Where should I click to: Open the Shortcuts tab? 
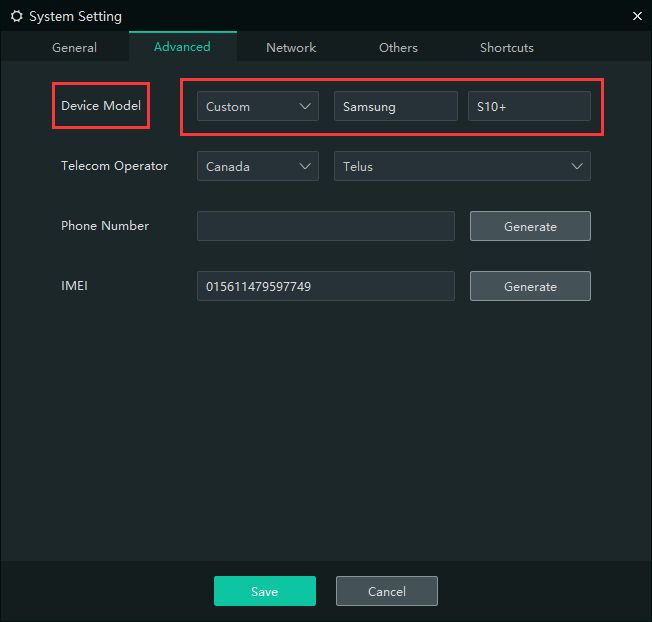506,48
